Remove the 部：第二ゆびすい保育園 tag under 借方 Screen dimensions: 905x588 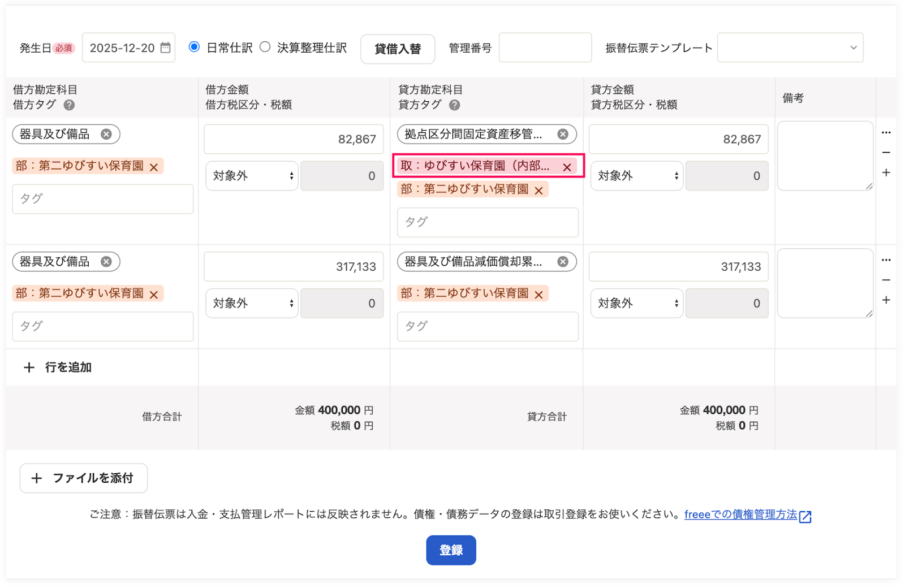click(x=154, y=166)
